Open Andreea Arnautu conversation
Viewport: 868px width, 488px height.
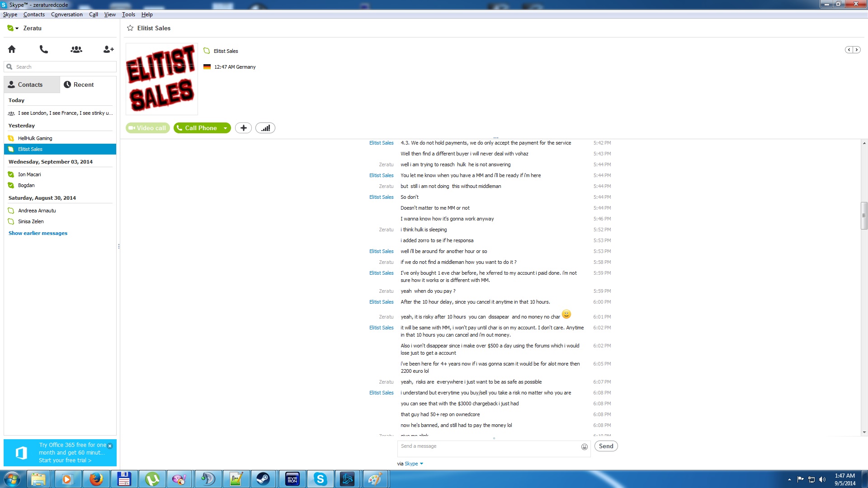(60, 211)
